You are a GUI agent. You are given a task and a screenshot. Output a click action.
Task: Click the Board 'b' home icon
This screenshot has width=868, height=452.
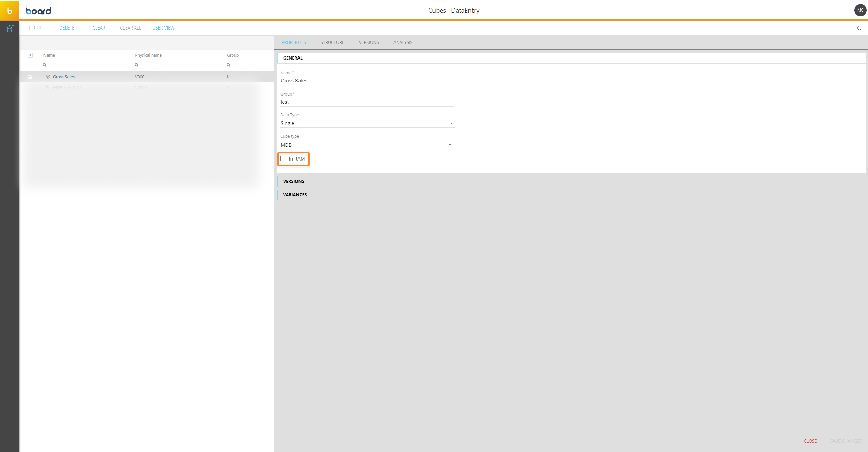tap(9, 11)
